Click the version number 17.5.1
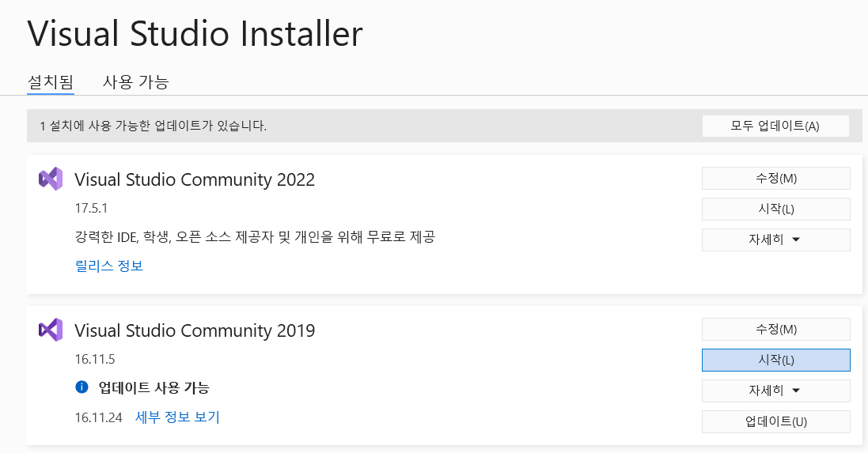This screenshot has width=868, height=453. (91, 209)
